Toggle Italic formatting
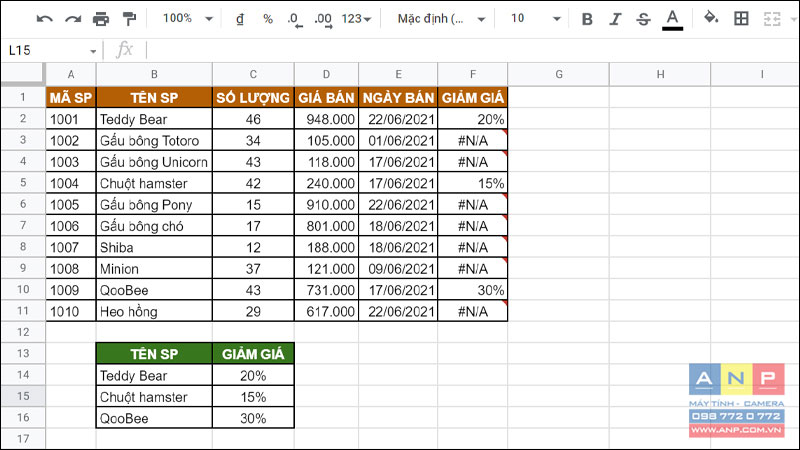The image size is (800, 450). pos(615,19)
